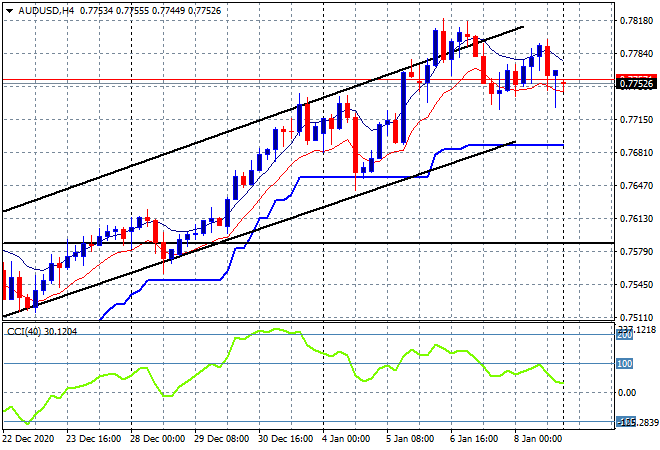Click the 6 Jan 16:00 time label

click(474, 439)
